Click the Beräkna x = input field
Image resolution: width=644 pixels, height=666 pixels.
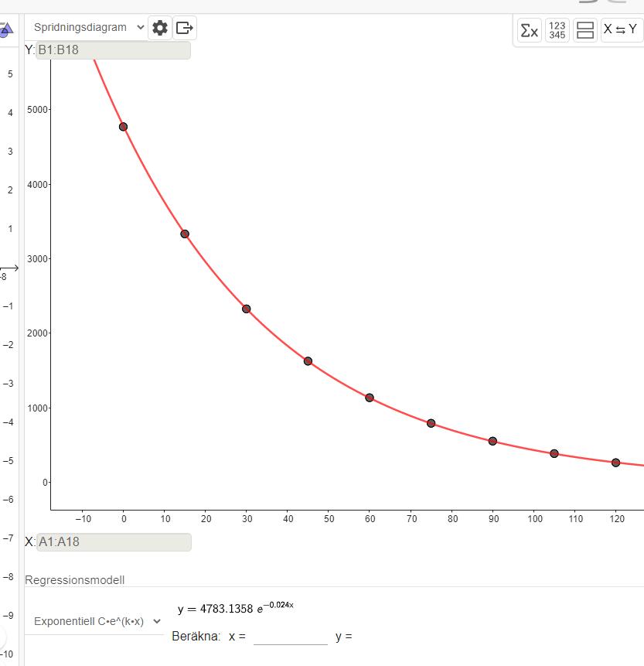point(290,637)
